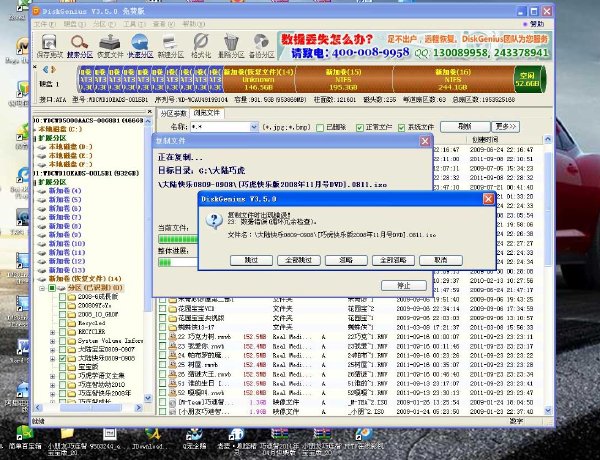
Task: Uncheck the 大陆快乐0809-0908 folder checkbox
Action: click(x=62, y=359)
